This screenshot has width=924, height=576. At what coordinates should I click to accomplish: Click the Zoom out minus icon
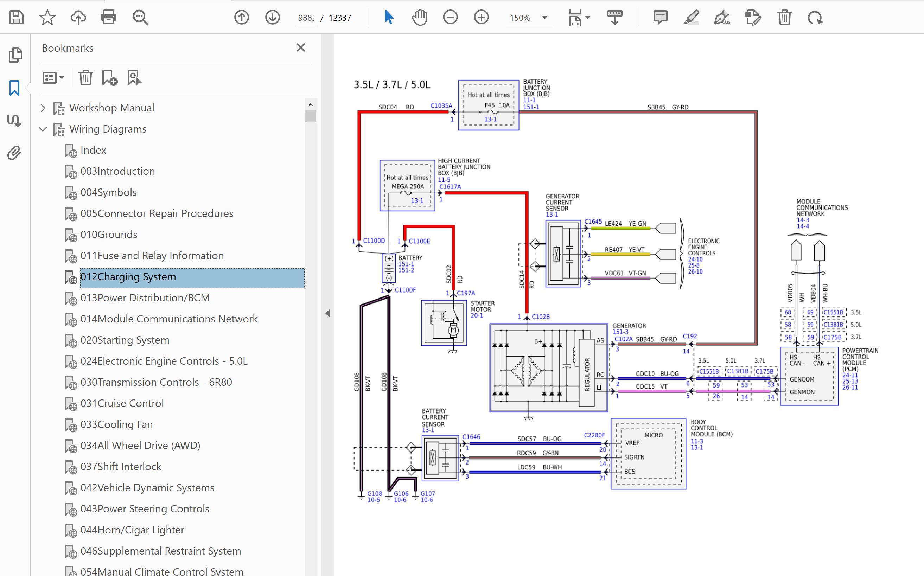point(450,18)
